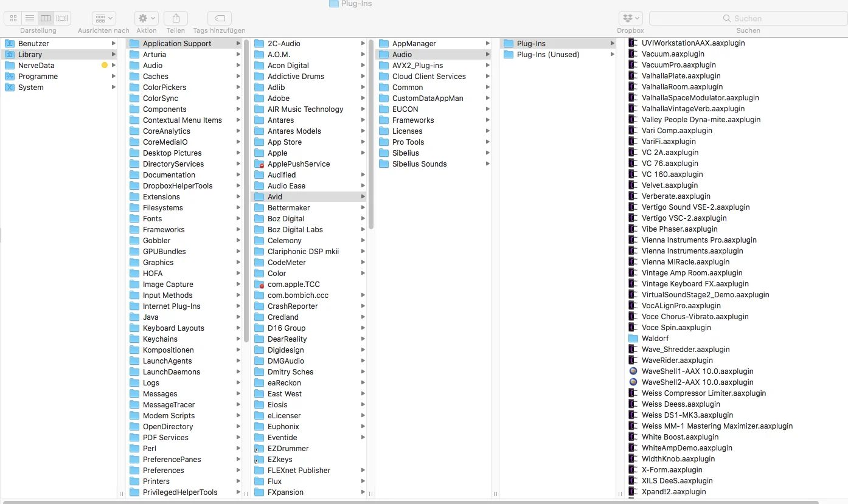Click the WaveShell2-AAX 10.0 plugin icon
The image size is (848, 504).
coord(633,382)
